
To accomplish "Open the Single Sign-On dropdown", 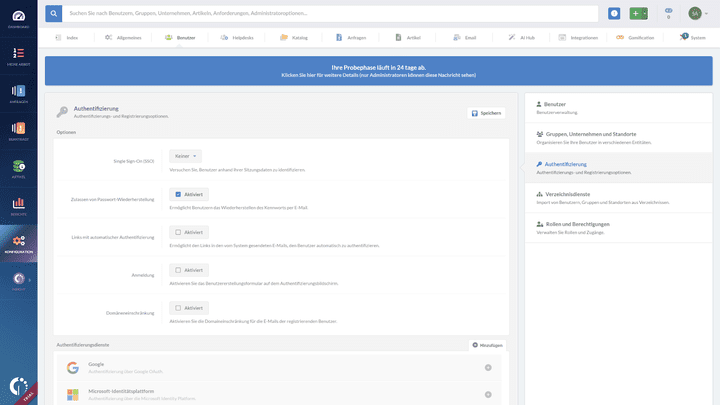I will coord(185,156).
